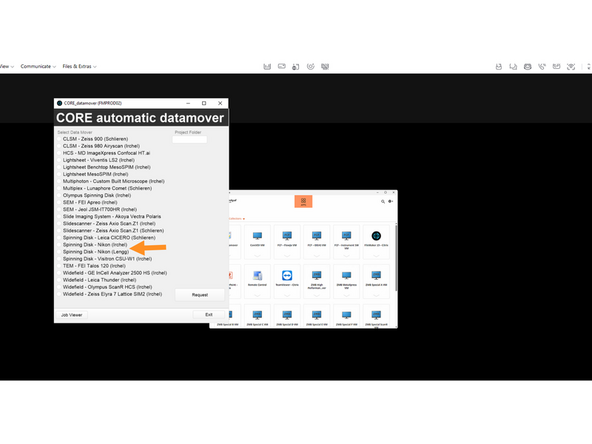
Task: Select CLSM - Zeiss 900 (Schlieren) radio button
Action: 59,139
